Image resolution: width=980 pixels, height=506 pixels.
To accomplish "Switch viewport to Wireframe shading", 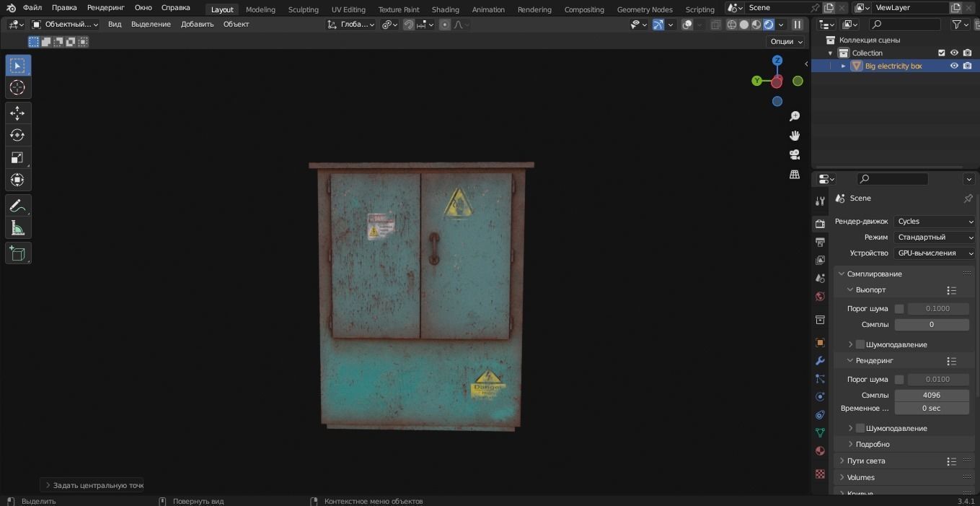I will coord(732,25).
